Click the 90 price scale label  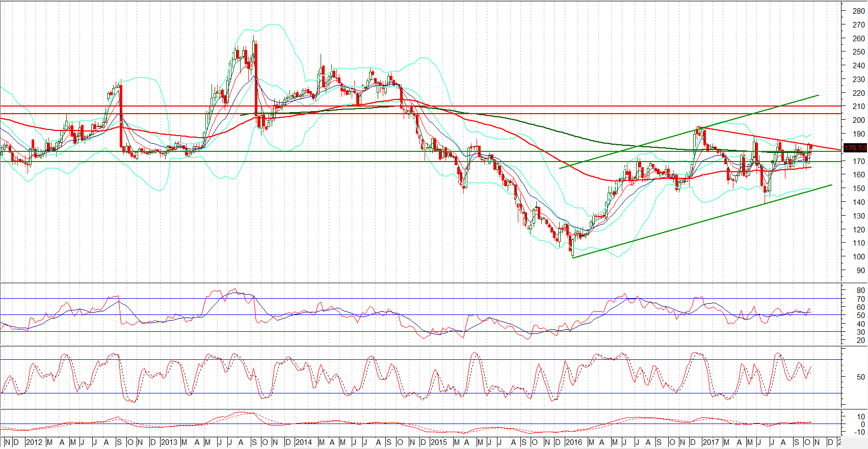[x=861, y=270]
